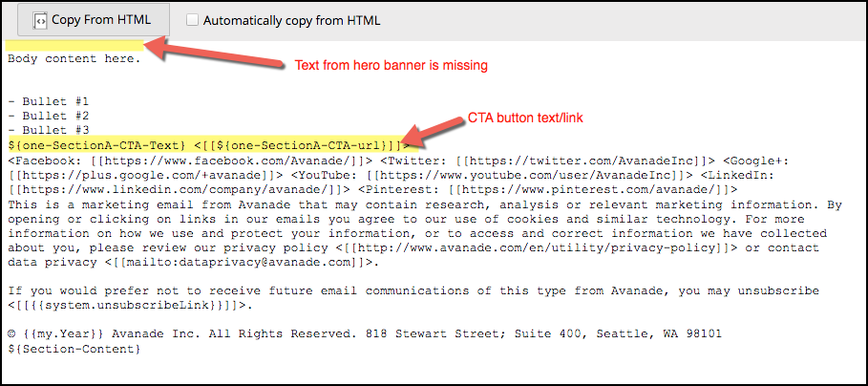Viewport: 868px width, 386px height.
Task: Enable Automatically copy from HTML checkbox
Action: [193, 20]
